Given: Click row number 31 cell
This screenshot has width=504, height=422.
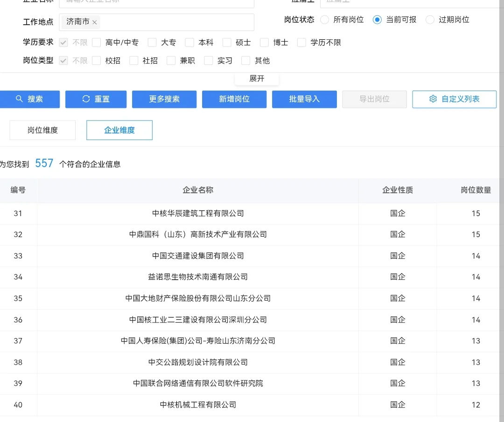Looking at the screenshot, I should pyautogui.click(x=18, y=214).
